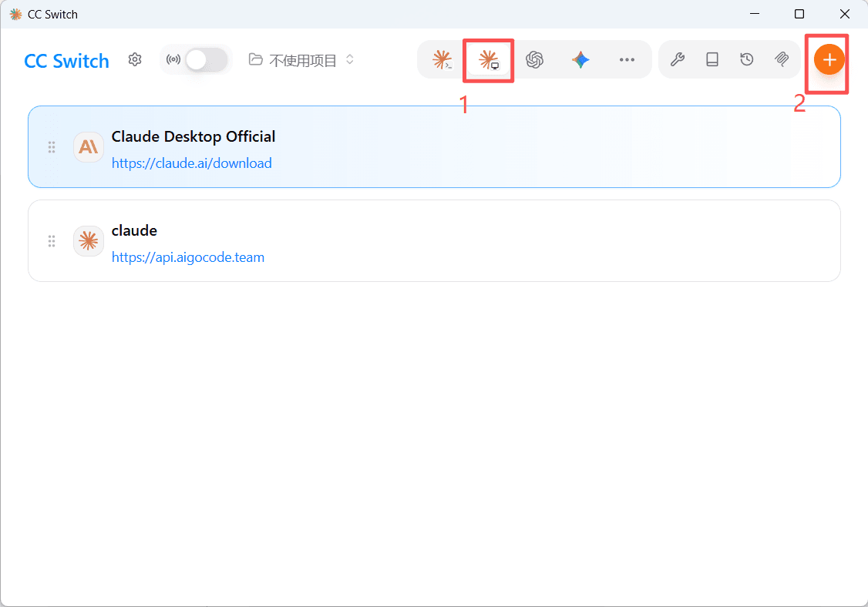This screenshot has height=607, width=868.
Task: Switch to the Claude Desktop tab
Action: click(488, 59)
